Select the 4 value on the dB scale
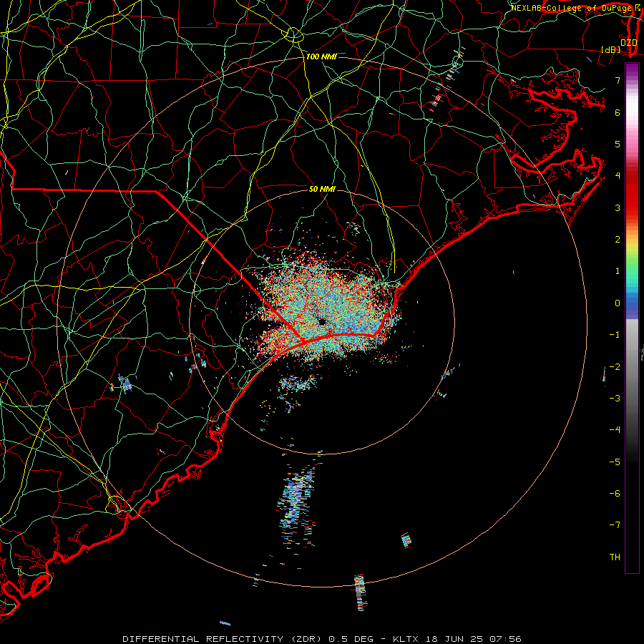Image resolution: width=644 pixels, height=644 pixels. pos(618,176)
